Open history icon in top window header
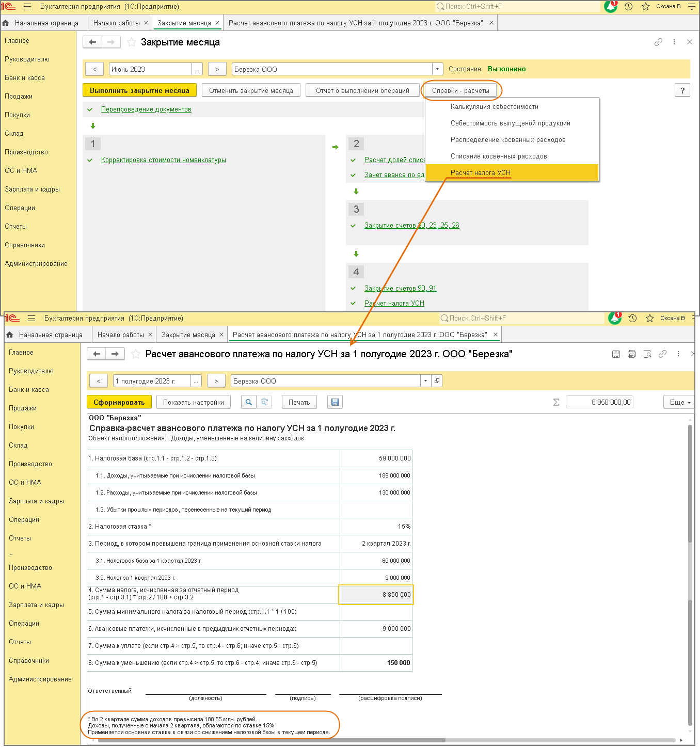Image resolution: width=700 pixels, height=747 pixels. tap(628, 7)
